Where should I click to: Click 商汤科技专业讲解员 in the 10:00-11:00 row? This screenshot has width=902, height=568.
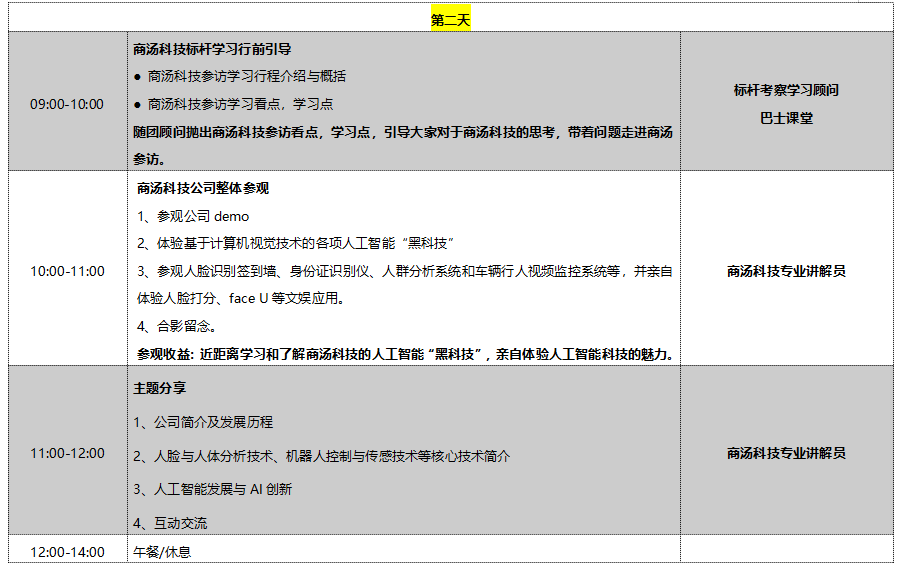(x=786, y=271)
